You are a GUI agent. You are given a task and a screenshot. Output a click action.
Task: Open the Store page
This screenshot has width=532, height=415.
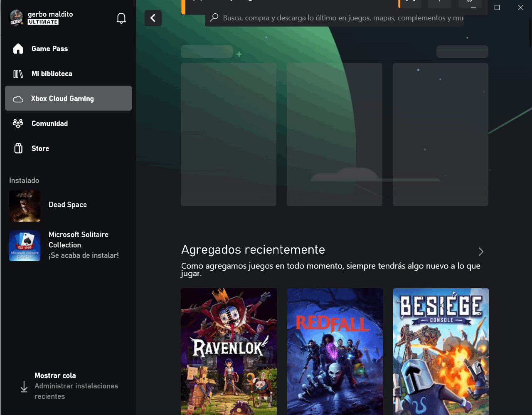click(68, 148)
